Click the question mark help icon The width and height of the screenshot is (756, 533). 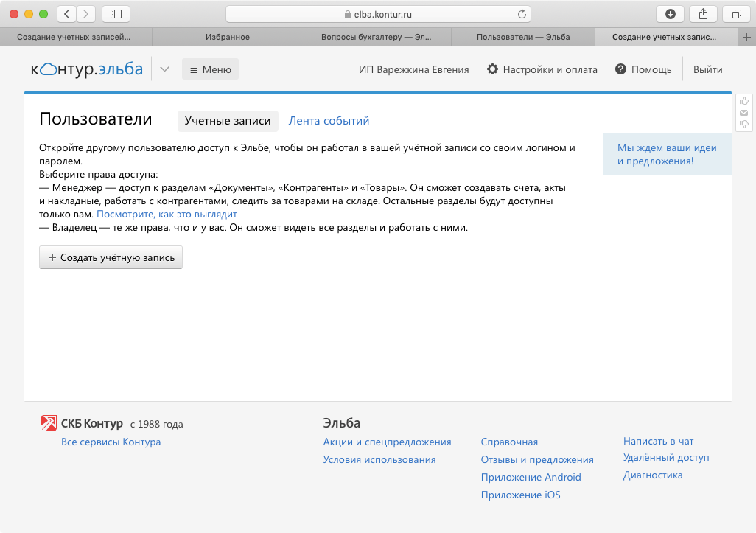coord(620,69)
